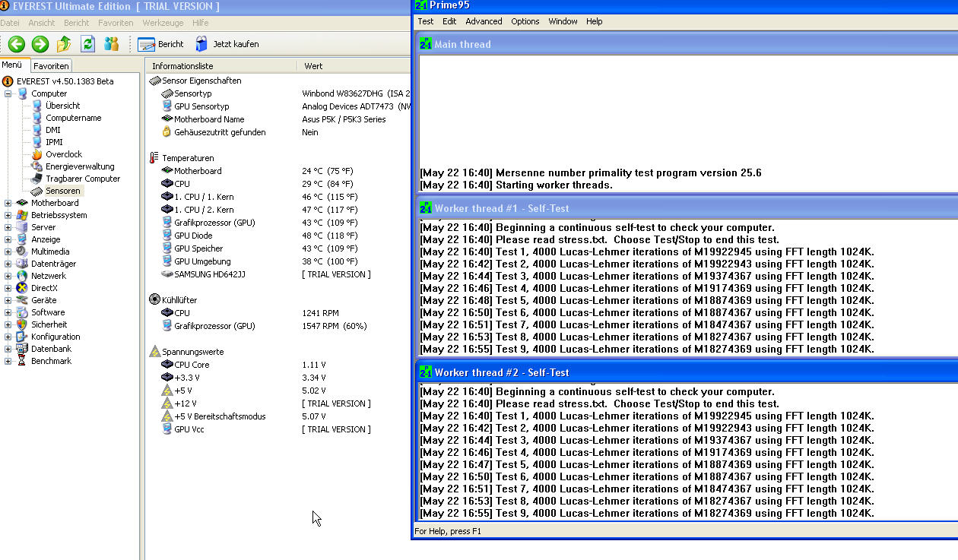Click the Konfiguration tree icon
This screenshot has width=958, height=560.
(22, 337)
